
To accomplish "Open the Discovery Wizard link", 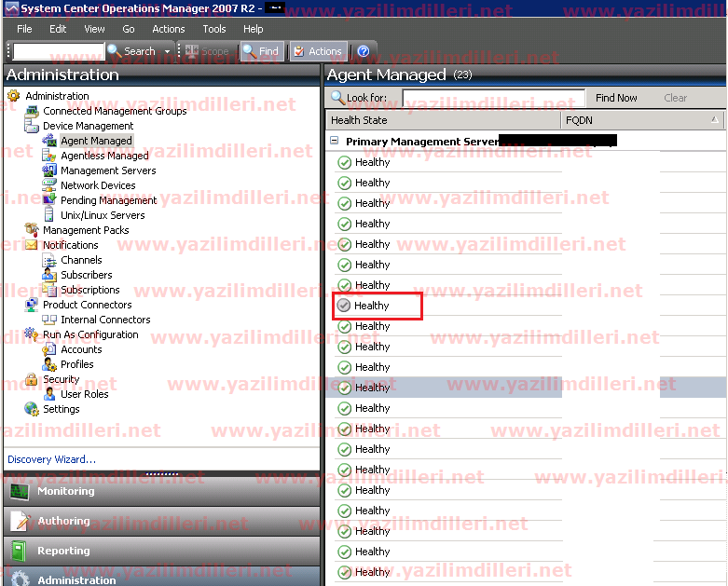I will (51, 459).
